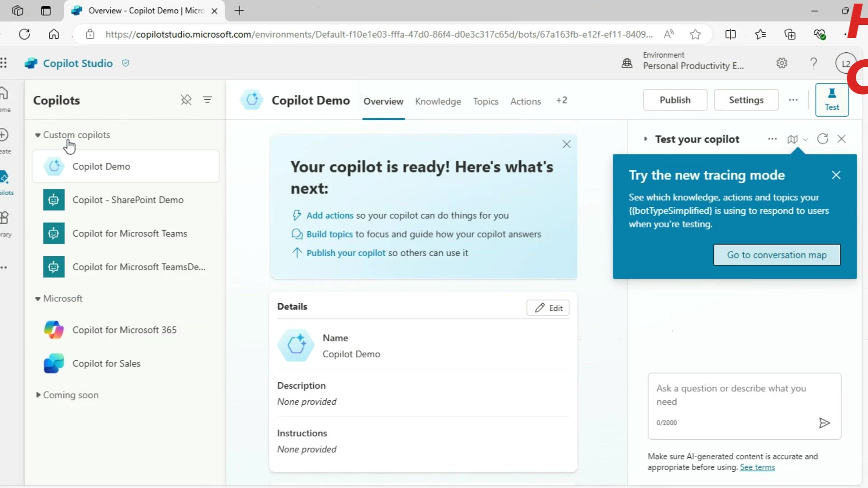Follow the Build topics link

329,234
